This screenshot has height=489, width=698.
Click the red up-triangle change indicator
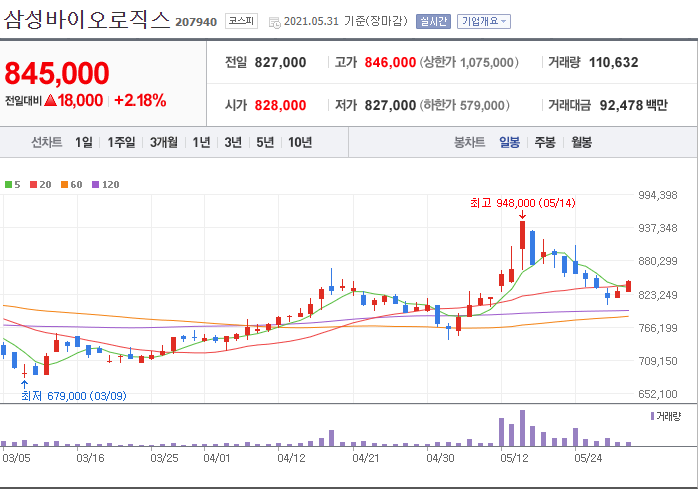click(x=51, y=100)
